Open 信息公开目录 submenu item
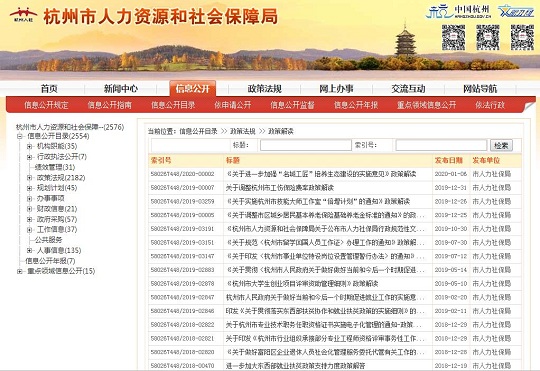This screenshot has width=540, height=371. 173,105
